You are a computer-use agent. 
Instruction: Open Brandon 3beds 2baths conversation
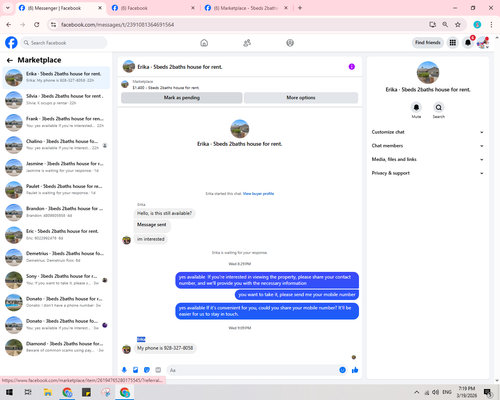tap(56, 212)
